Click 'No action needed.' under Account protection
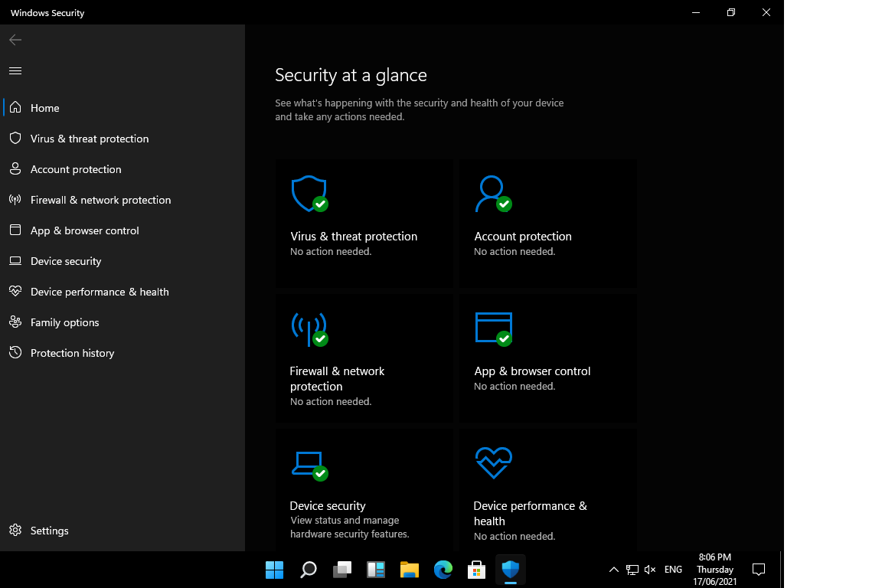Screen dimensions: 882x588 [514, 252]
